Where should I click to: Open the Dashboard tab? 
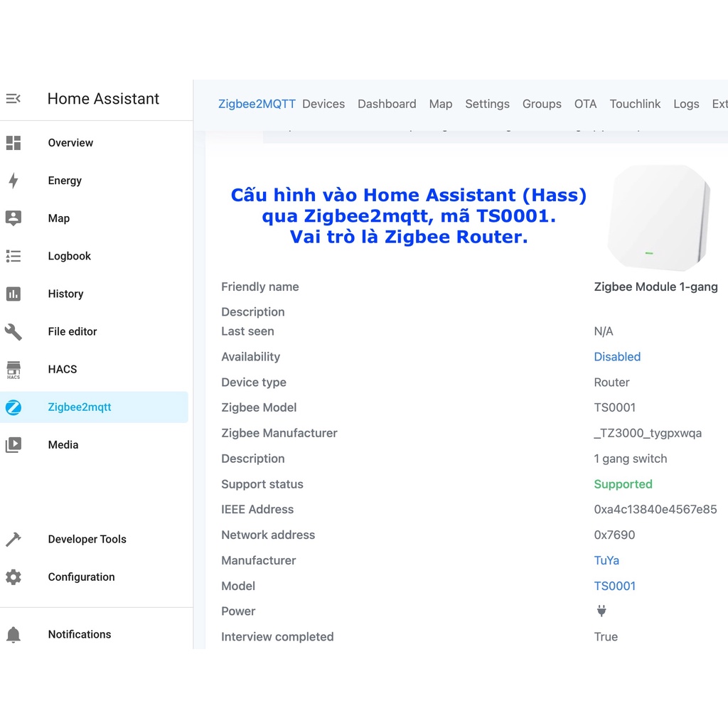click(387, 104)
